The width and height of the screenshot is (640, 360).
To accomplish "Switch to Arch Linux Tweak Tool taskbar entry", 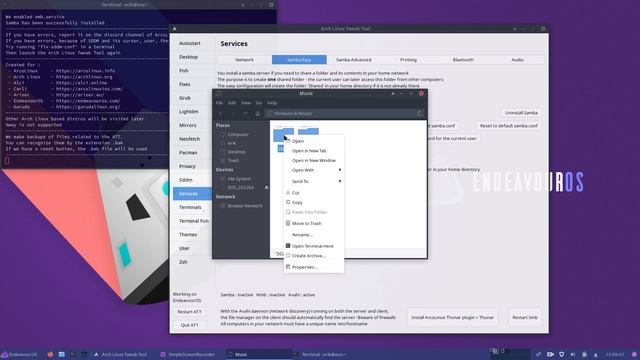I will pyautogui.click(x=121, y=354).
